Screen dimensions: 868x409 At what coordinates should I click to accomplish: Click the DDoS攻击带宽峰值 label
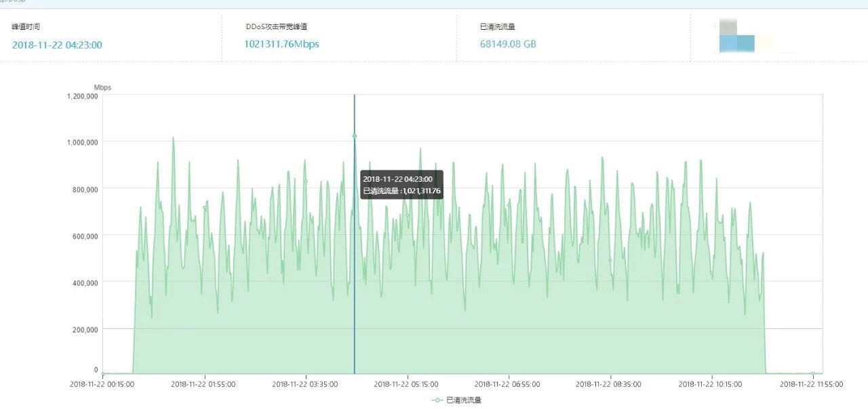[x=277, y=27]
